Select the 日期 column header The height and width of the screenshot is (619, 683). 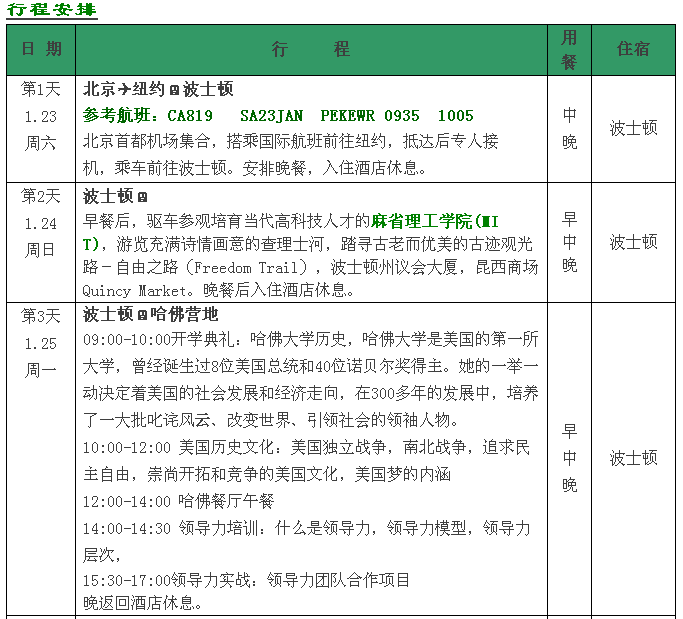coord(41,50)
